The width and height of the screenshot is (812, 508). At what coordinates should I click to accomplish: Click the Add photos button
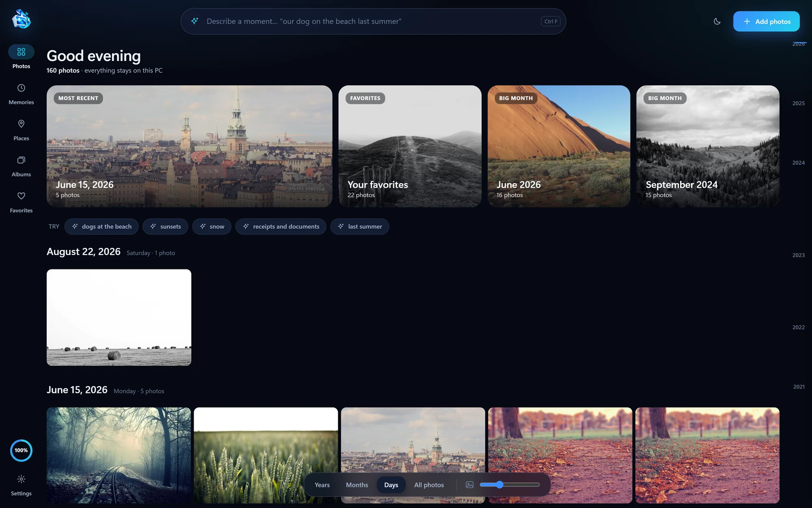tap(766, 22)
